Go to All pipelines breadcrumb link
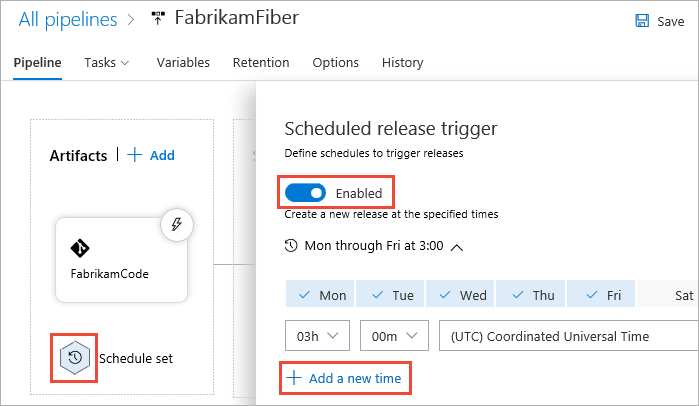 pyautogui.click(x=61, y=18)
